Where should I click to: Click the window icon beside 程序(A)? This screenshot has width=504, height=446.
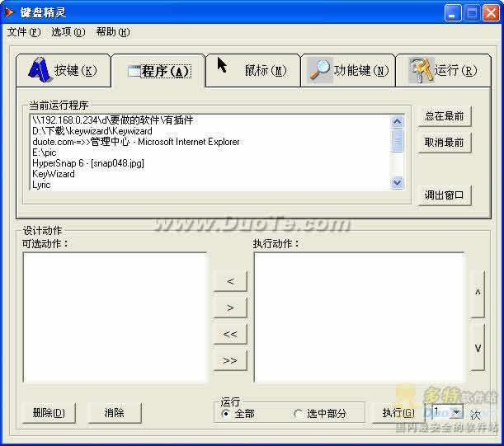click(x=134, y=71)
